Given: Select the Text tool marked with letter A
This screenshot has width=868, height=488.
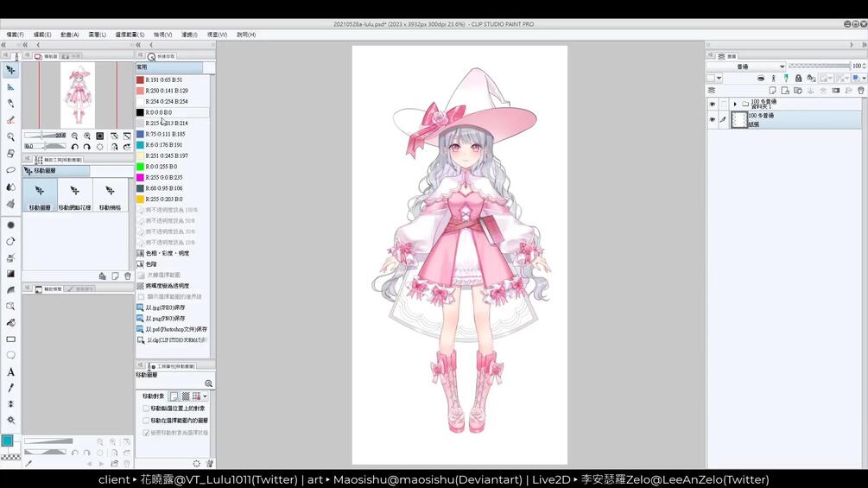Looking at the screenshot, I should point(10,371).
